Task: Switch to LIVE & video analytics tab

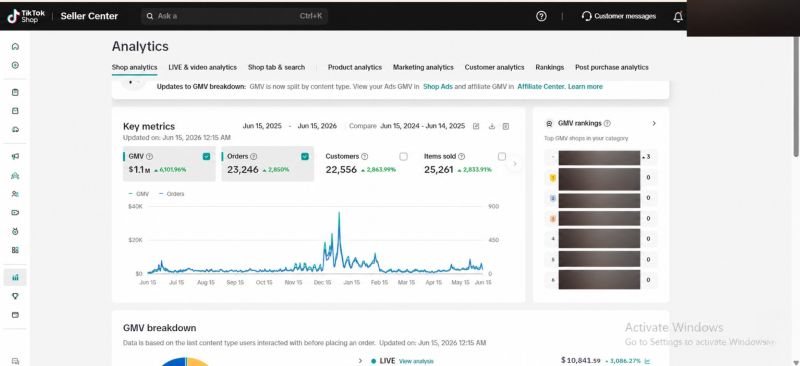Action: pyautogui.click(x=203, y=67)
